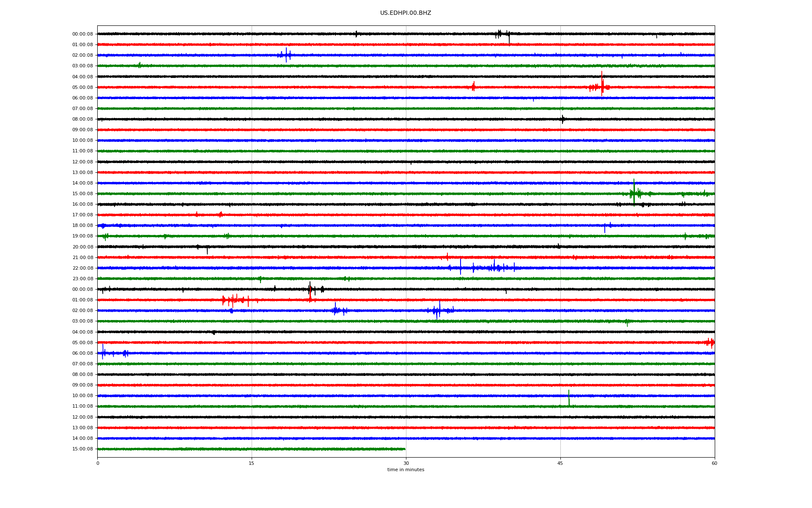812x508 pixels.
Task: Click the 15 tick label on the x-axis
Action: 252,463
